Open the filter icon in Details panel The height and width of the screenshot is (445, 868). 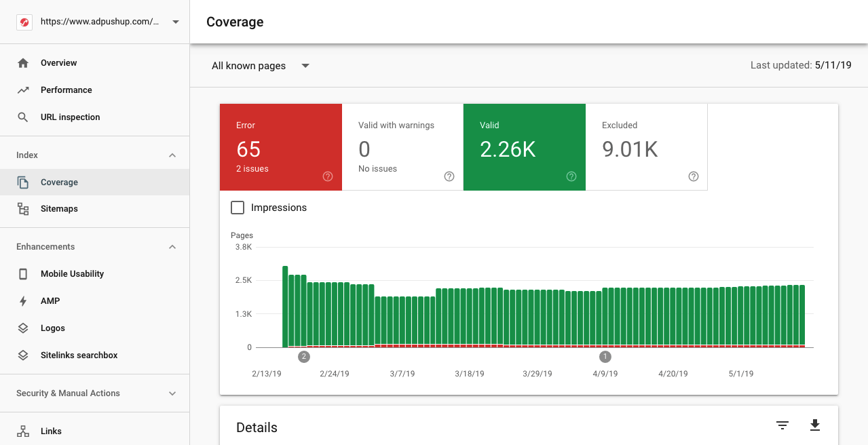[x=782, y=425]
